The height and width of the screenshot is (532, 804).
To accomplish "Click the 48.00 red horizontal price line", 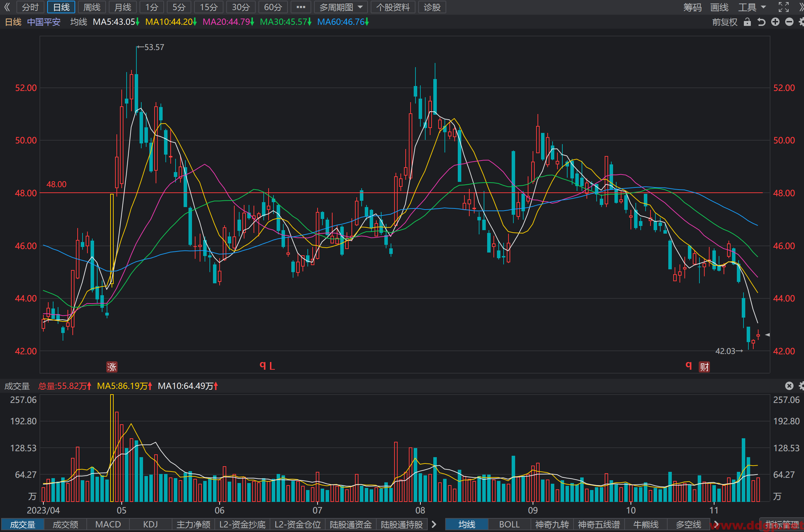I will click(401, 193).
